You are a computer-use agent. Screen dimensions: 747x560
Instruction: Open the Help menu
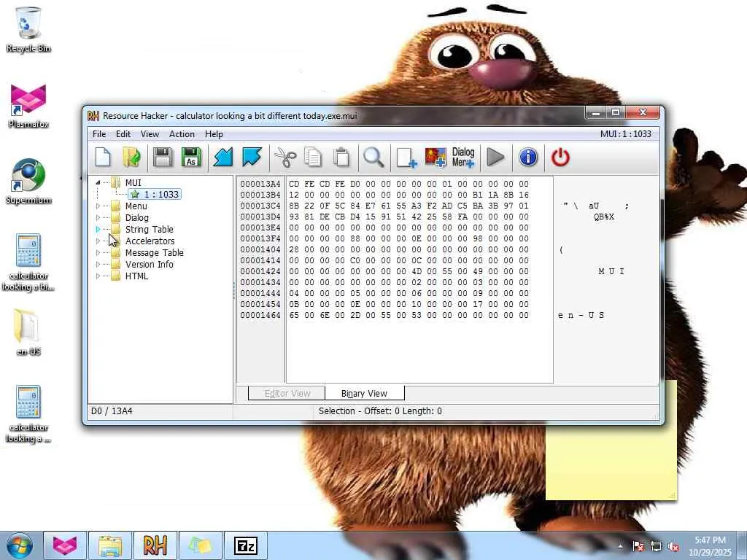click(x=214, y=134)
